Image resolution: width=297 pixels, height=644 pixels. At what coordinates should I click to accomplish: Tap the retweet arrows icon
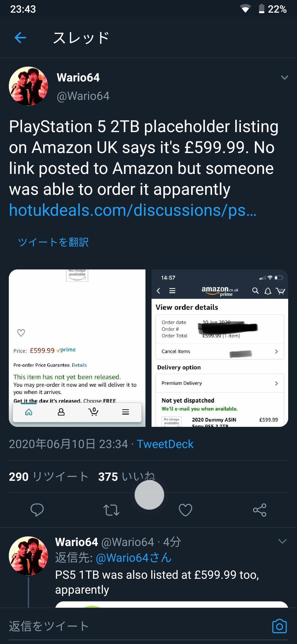111,510
